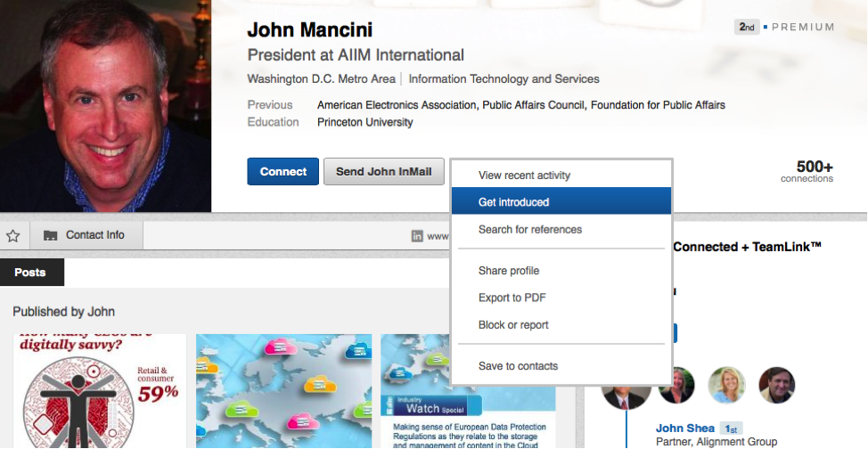Open the Europe cloud map post thumbnail

tap(284, 391)
